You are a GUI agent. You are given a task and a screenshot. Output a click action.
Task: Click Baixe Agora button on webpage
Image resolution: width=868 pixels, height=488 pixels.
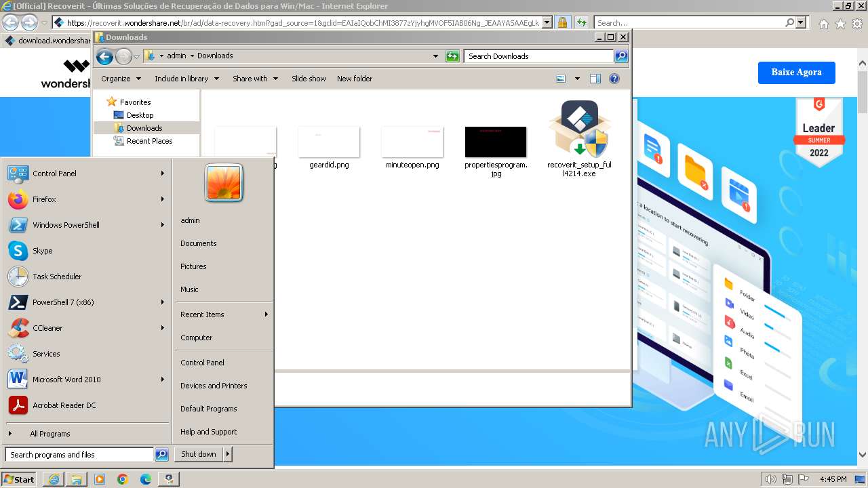(796, 73)
